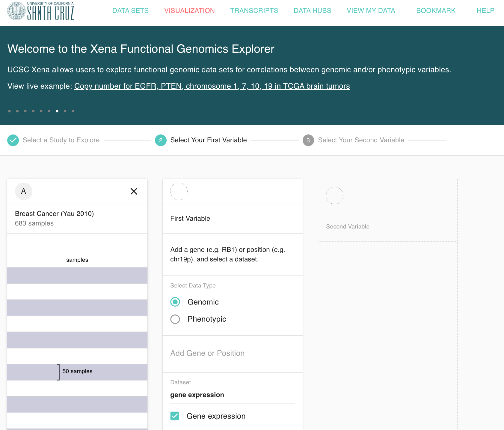This screenshot has height=430, width=504.
Task: Click the empty circle above First Variable
Action: pyautogui.click(x=179, y=191)
